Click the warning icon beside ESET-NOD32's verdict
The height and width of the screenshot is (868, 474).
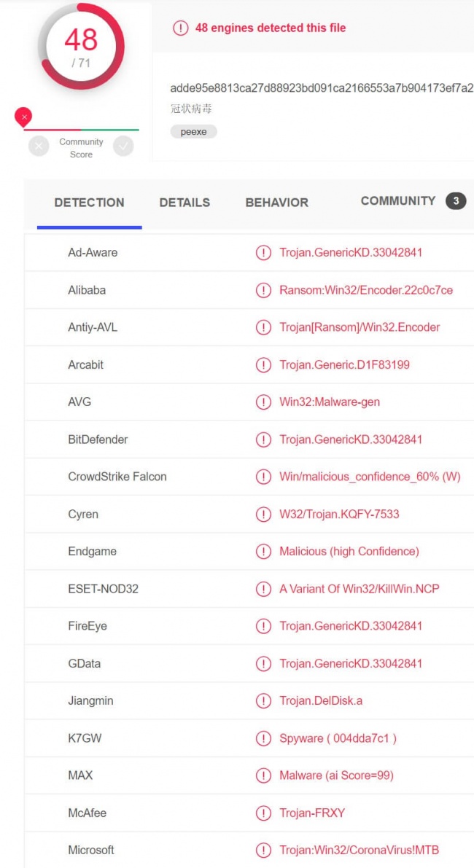coord(263,589)
